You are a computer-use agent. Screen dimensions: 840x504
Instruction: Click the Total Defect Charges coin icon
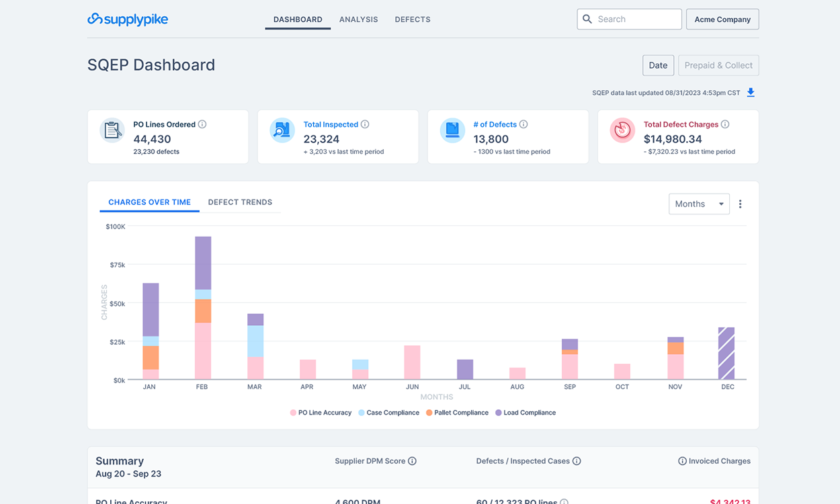(622, 130)
